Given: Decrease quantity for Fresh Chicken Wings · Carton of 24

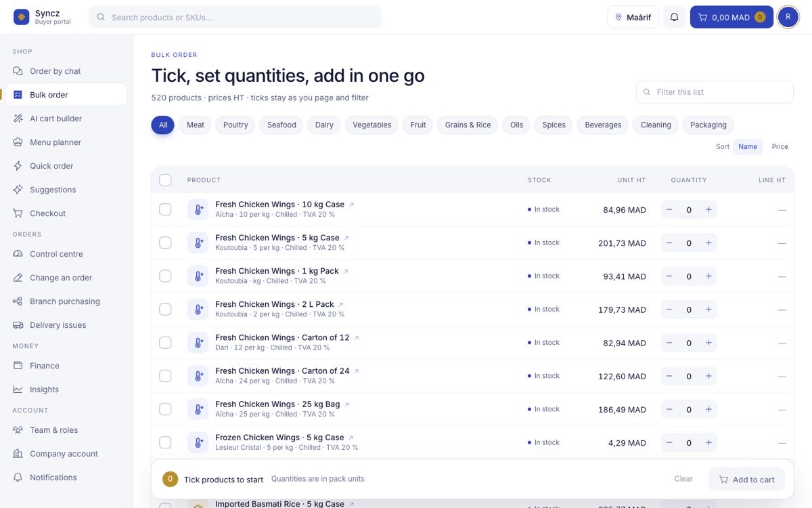Looking at the screenshot, I should [x=669, y=376].
